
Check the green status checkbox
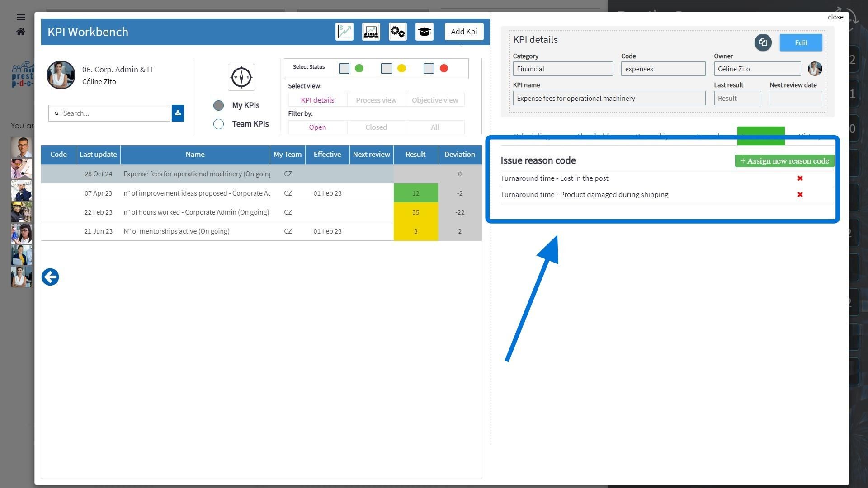click(344, 68)
